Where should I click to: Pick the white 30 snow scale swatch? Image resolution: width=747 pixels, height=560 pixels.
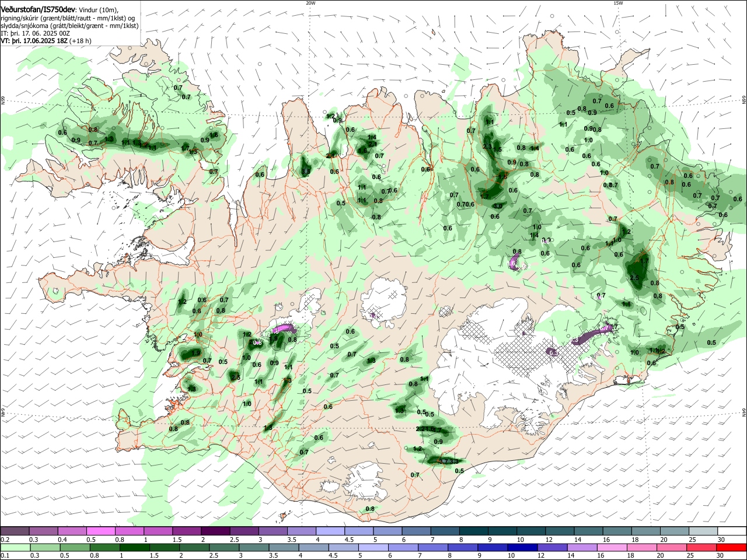[x=732, y=531]
